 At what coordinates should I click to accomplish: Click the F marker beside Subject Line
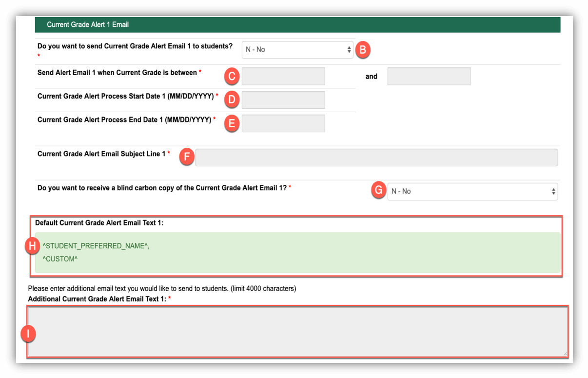click(186, 157)
